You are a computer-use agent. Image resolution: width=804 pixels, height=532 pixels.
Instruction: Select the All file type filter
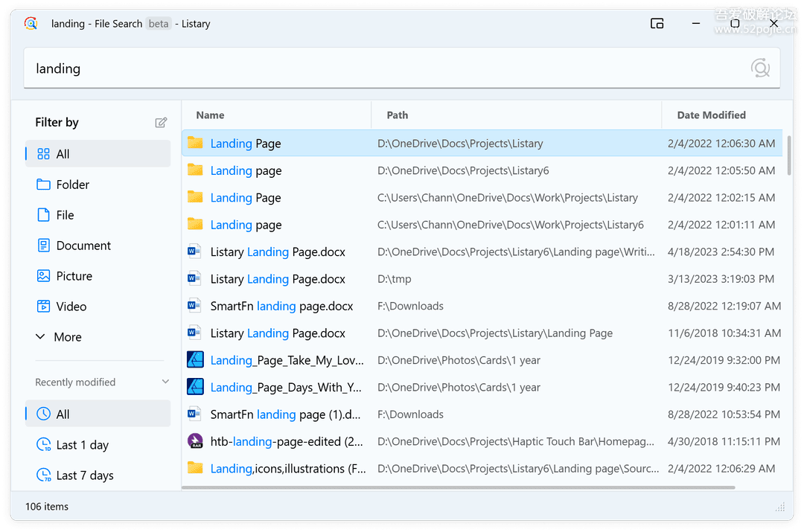point(98,154)
